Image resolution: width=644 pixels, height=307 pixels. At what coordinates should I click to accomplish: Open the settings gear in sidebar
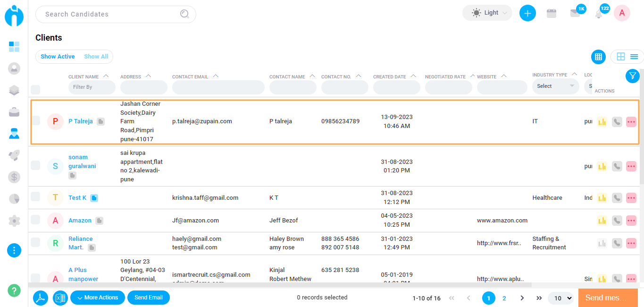click(14, 221)
